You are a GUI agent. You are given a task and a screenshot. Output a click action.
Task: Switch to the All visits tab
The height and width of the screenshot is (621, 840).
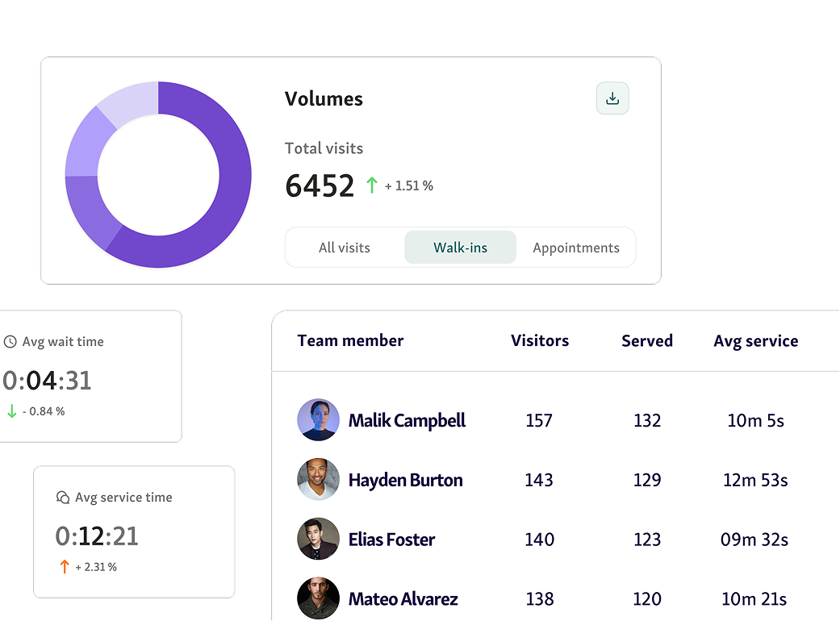(x=345, y=248)
